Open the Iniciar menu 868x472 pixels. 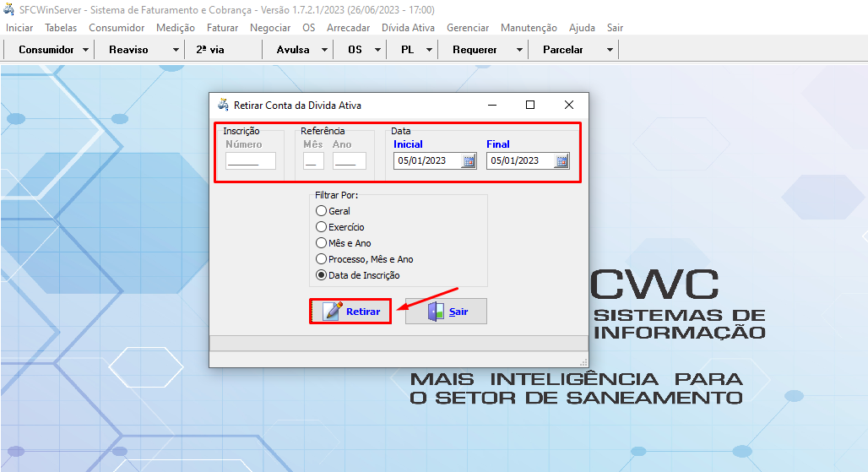pos(19,28)
